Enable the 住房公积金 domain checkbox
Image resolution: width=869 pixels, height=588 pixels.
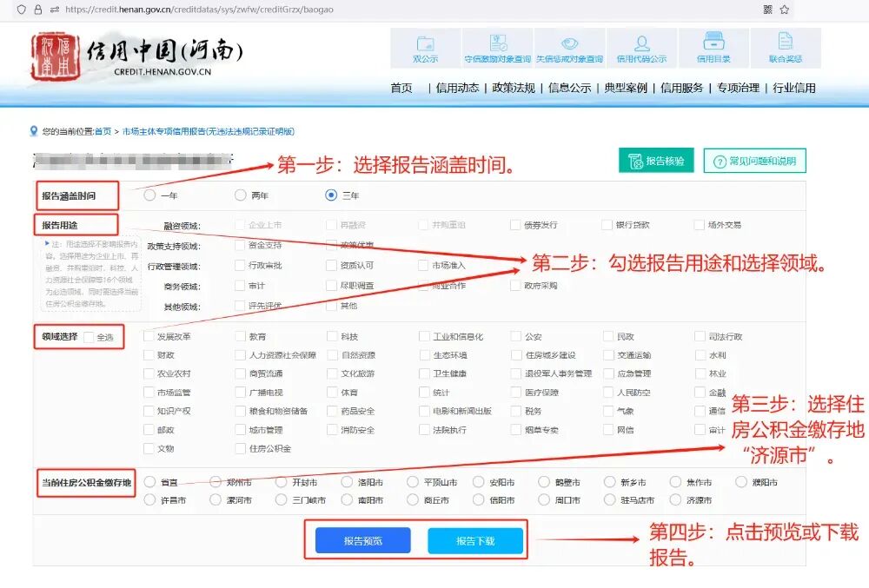tap(241, 449)
